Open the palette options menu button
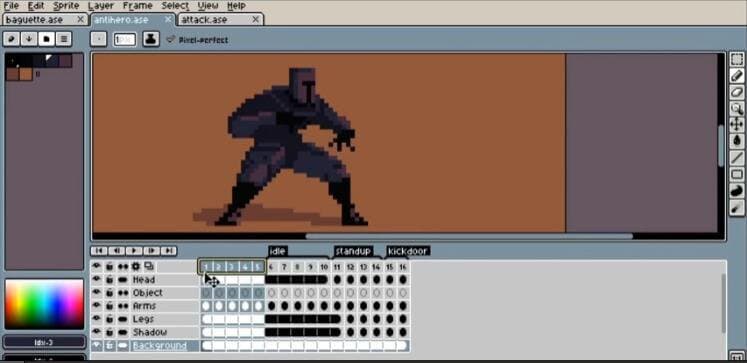 click(x=63, y=39)
